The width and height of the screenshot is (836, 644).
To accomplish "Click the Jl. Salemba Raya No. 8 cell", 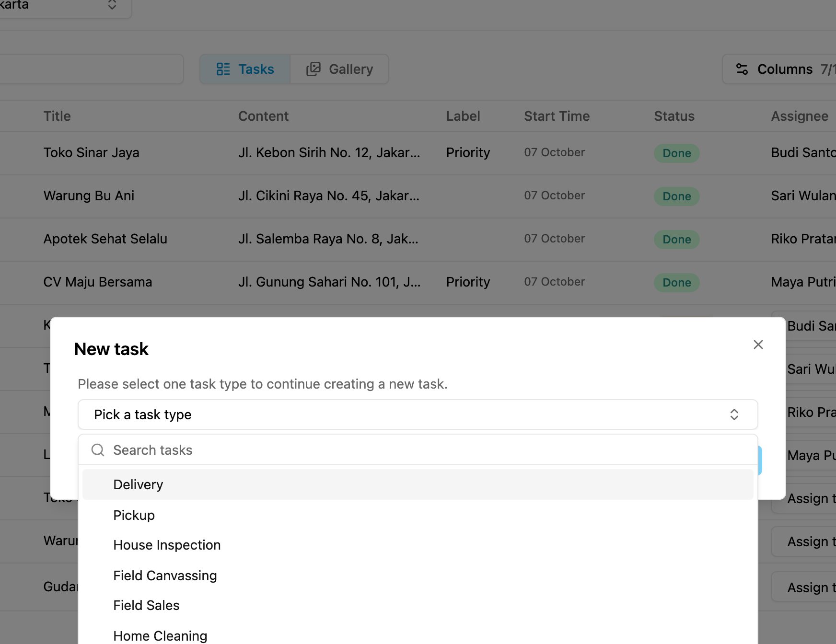I will click(x=328, y=239).
